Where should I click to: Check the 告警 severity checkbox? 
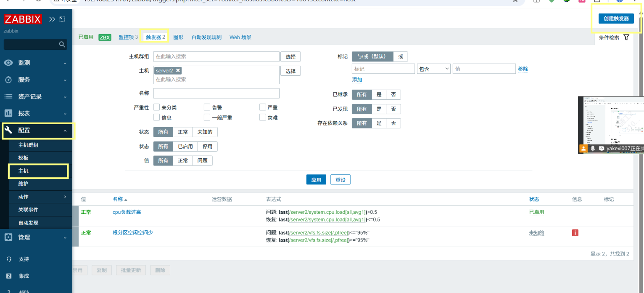tap(207, 107)
